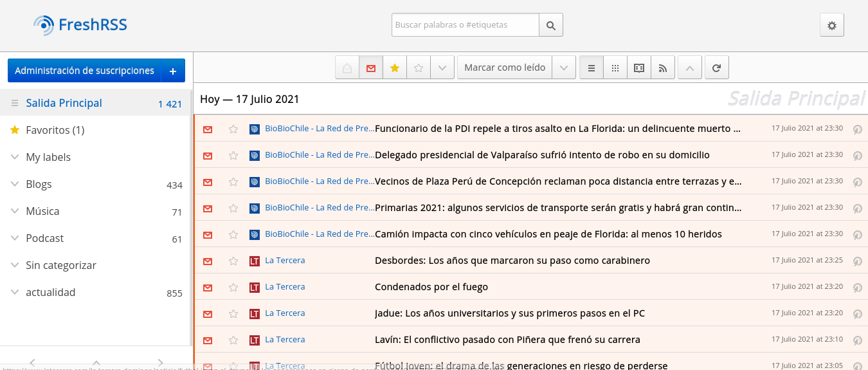Select Salida Principal in the sidebar

pyautogui.click(x=64, y=103)
